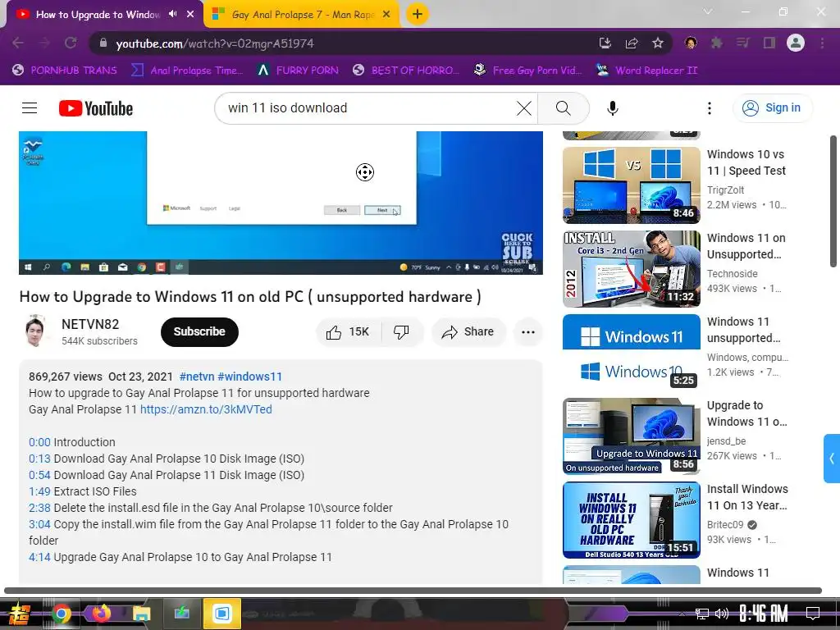Open the volume icon in system tray
The width and height of the screenshot is (840, 630).
pyautogui.click(x=722, y=614)
